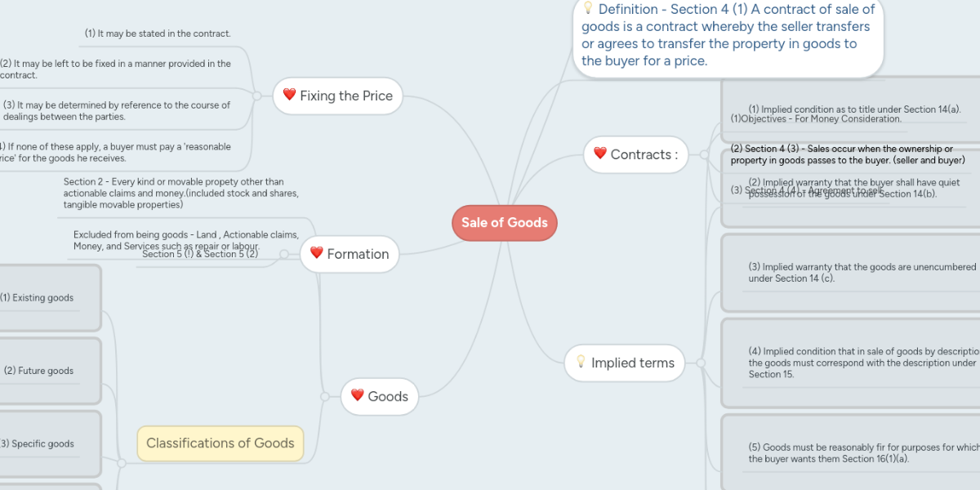Collapse the Formation sub-branch connector circle

(284, 254)
